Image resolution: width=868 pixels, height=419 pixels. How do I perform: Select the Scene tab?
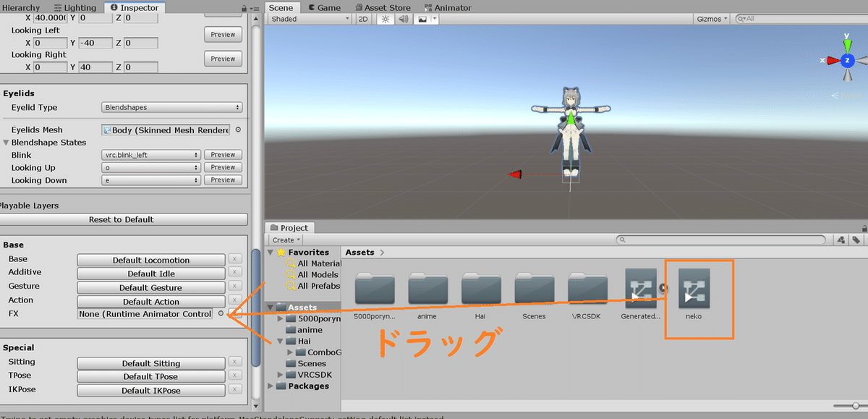pos(281,7)
